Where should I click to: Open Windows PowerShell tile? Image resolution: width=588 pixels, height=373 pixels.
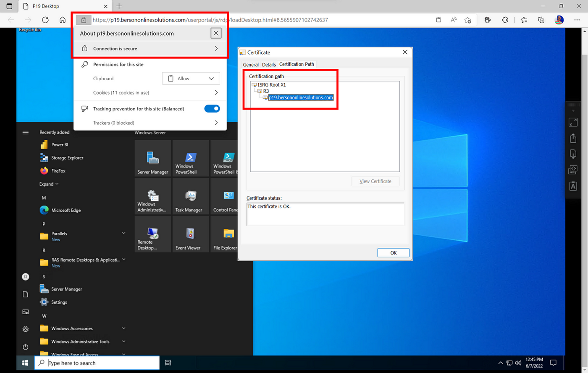(190, 158)
